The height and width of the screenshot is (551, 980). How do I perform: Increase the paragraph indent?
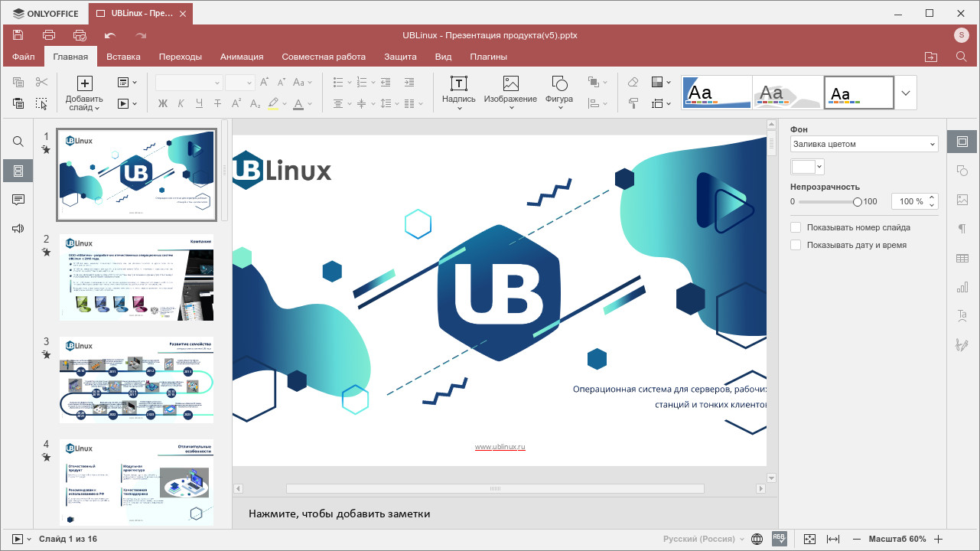[409, 82]
